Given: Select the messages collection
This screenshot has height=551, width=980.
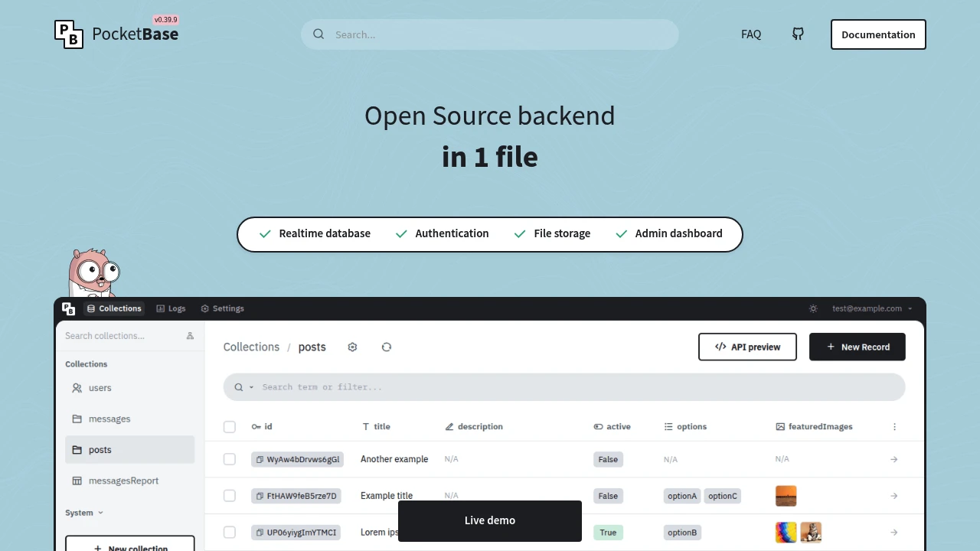Looking at the screenshot, I should (130, 419).
